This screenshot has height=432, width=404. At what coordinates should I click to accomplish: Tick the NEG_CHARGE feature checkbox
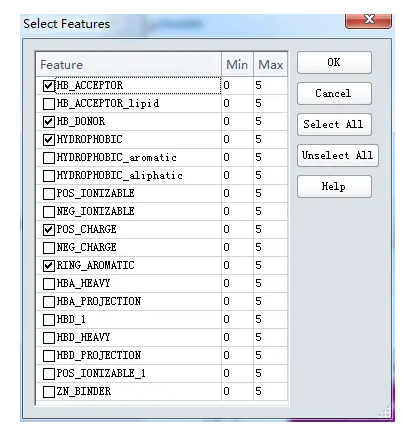[49, 248]
